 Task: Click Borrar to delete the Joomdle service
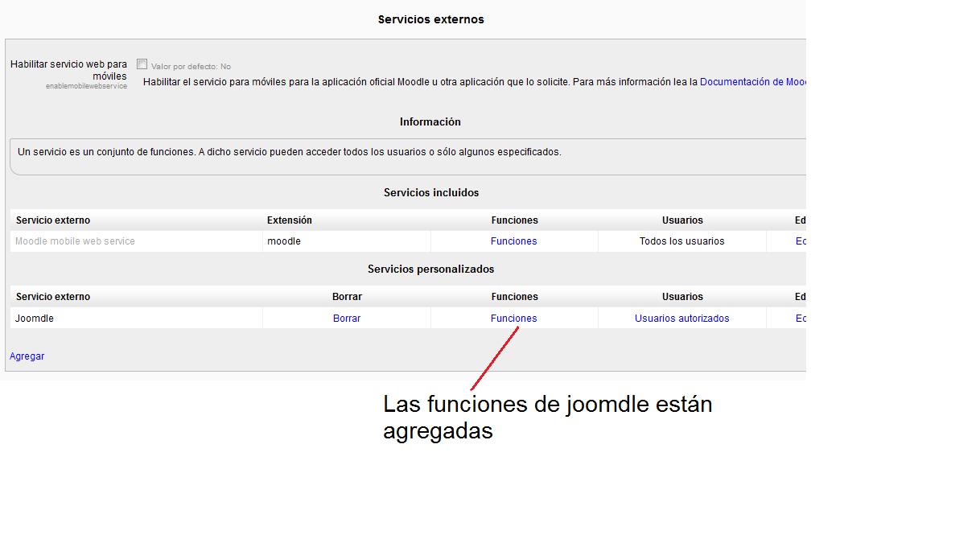click(x=347, y=319)
